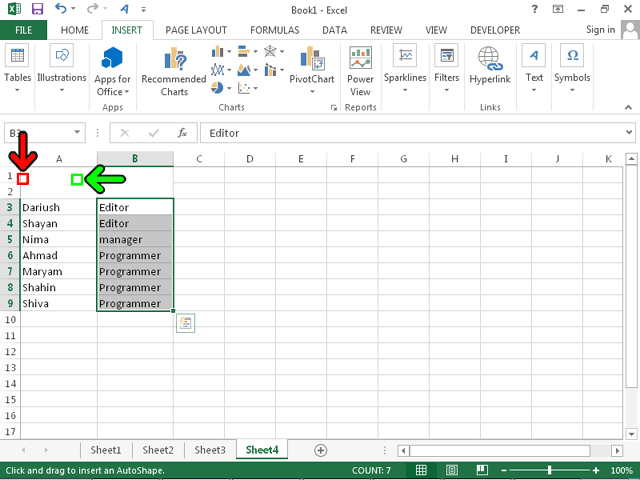
Task: Click the Insert Function fx icon
Action: pos(182,132)
